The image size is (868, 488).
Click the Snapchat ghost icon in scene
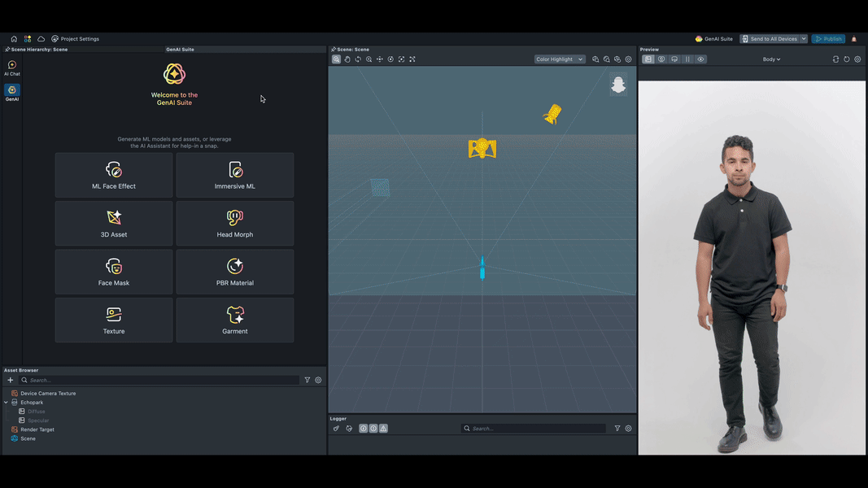(618, 85)
